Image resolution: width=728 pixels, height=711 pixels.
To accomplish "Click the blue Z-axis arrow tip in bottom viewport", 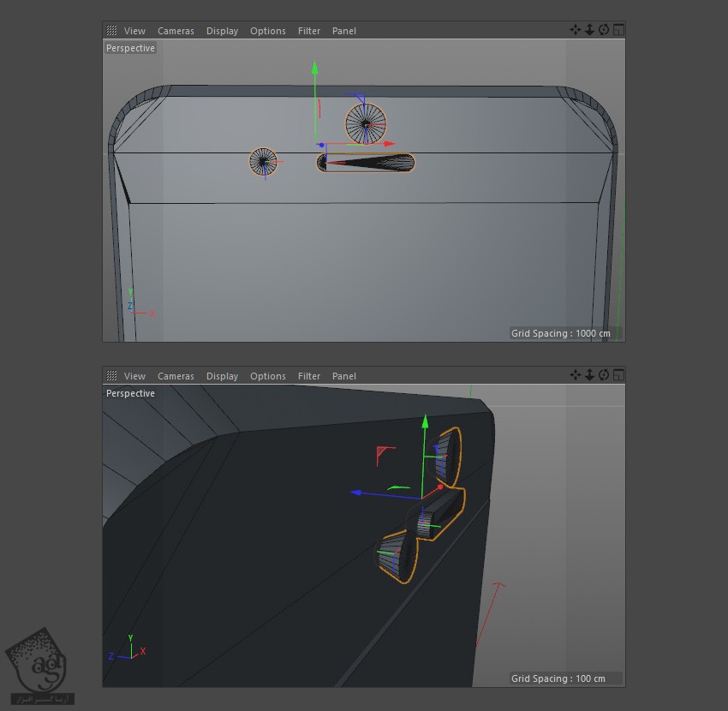I will pos(354,493).
